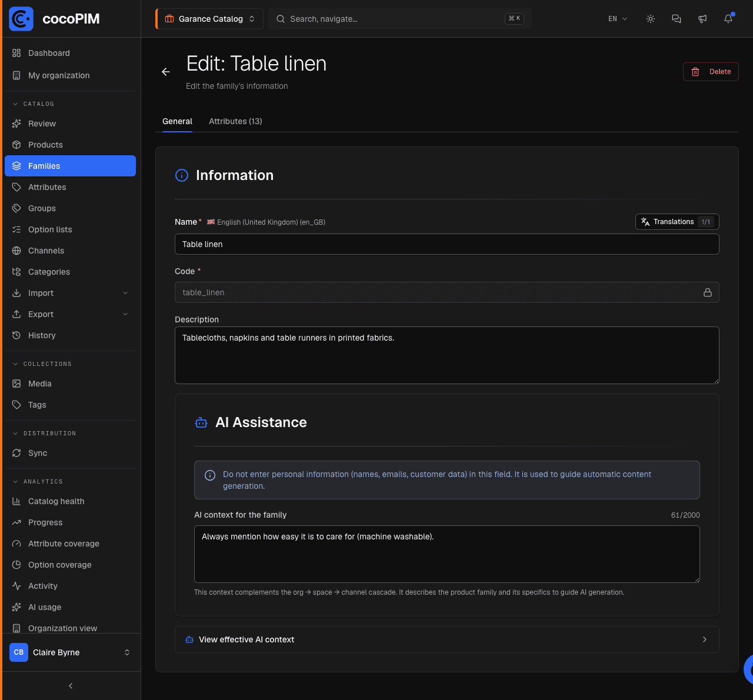Switch to the Attributes (13) tab

coord(235,121)
